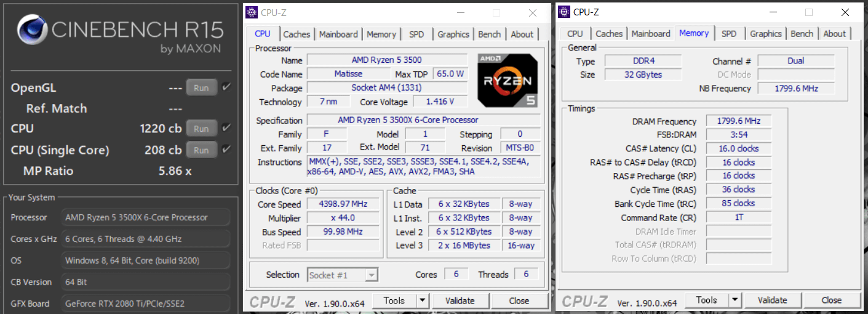The width and height of the screenshot is (868, 314).
Task: Click Validate in right CPU-Z window
Action: coord(773,300)
